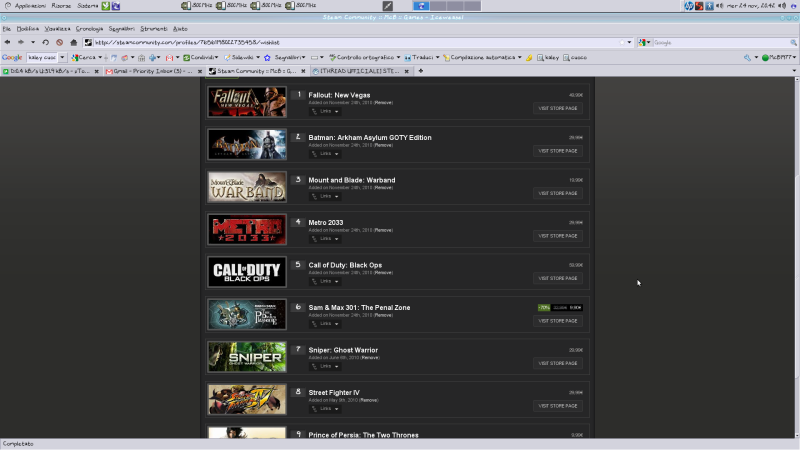Image resolution: width=800 pixels, height=450 pixels.
Task: Click the accessibility tray icon in top panel
Action: [x=709, y=6]
